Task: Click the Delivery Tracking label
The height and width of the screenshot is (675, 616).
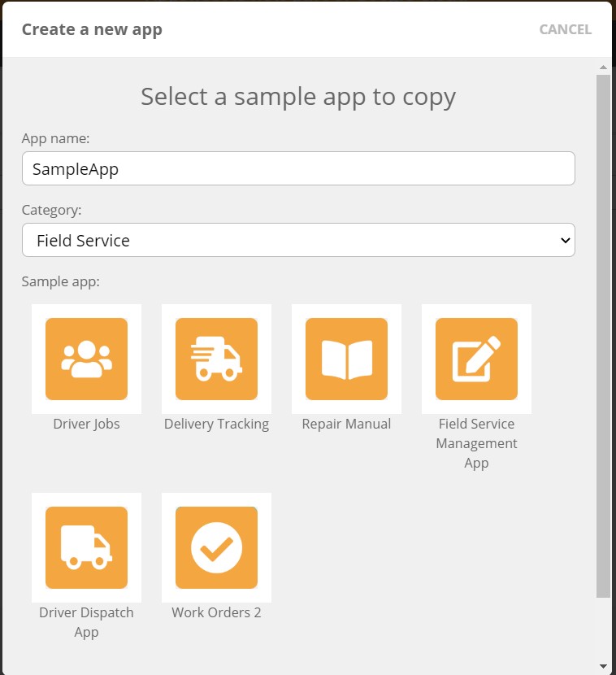Action: click(x=216, y=424)
